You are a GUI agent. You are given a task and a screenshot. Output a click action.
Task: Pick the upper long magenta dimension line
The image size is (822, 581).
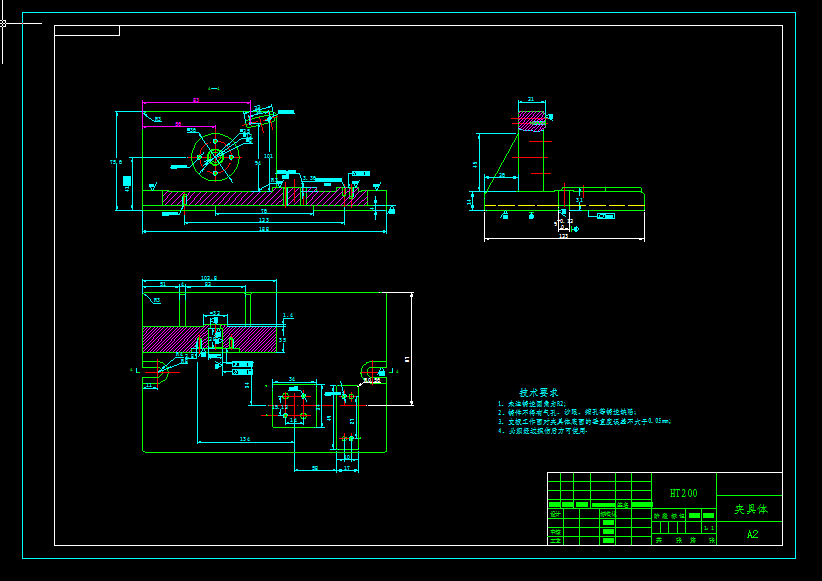(196, 103)
